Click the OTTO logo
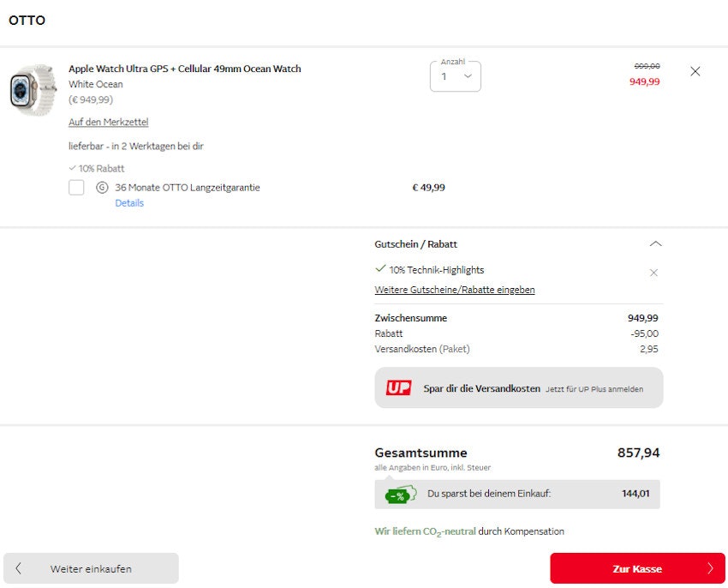728x588 pixels. click(x=27, y=21)
